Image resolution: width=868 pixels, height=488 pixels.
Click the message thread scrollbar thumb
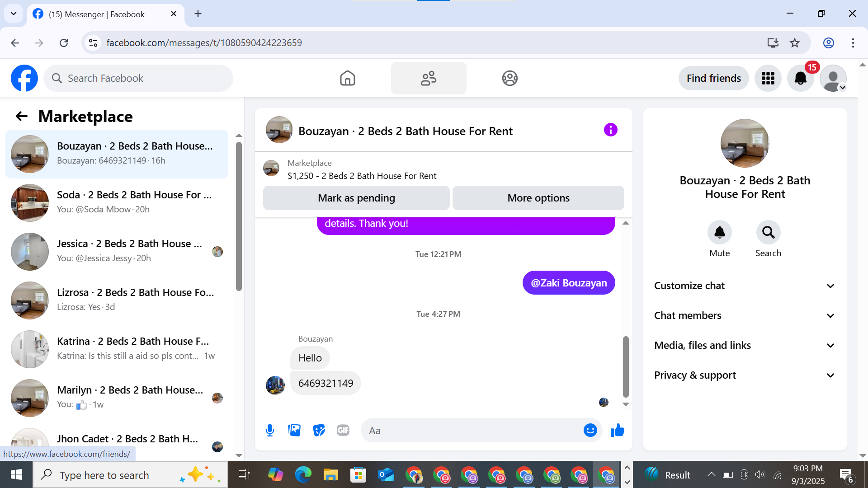(x=626, y=366)
